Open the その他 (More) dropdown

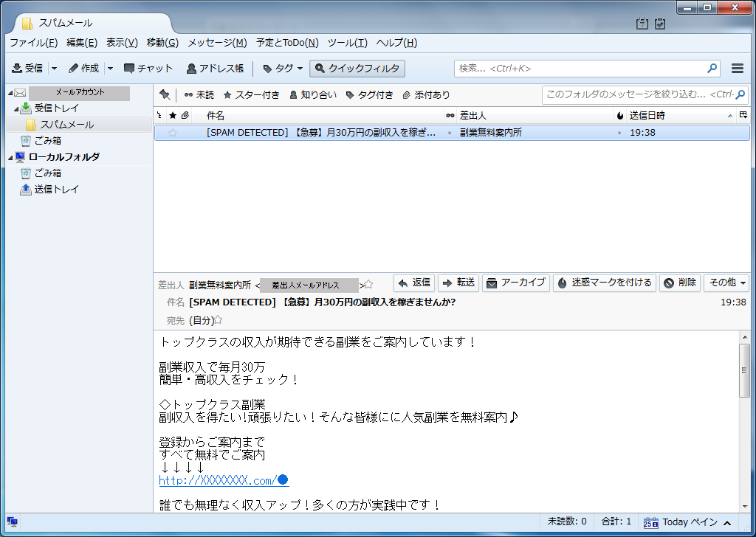pos(726,283)
